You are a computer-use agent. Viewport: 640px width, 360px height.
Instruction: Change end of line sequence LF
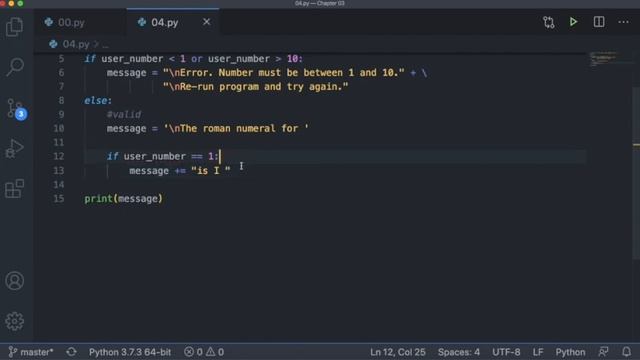[x=538, y=352]
